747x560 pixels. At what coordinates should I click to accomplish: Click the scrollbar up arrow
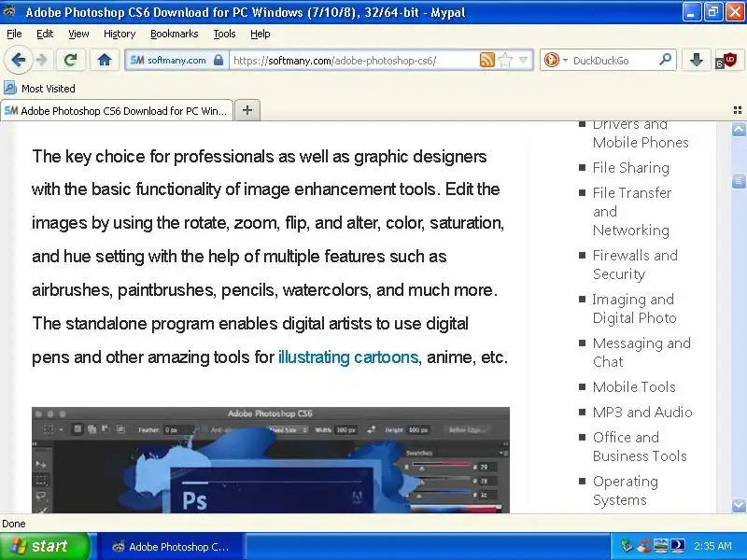739,130
